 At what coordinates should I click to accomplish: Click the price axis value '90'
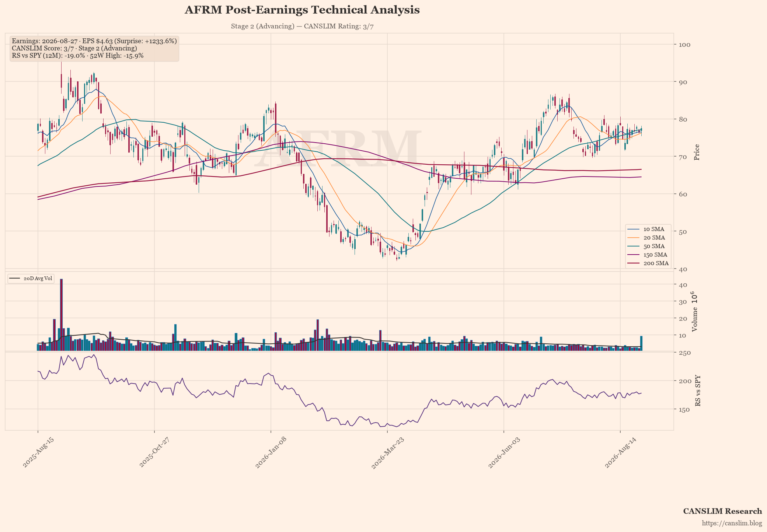click(683, 82)
